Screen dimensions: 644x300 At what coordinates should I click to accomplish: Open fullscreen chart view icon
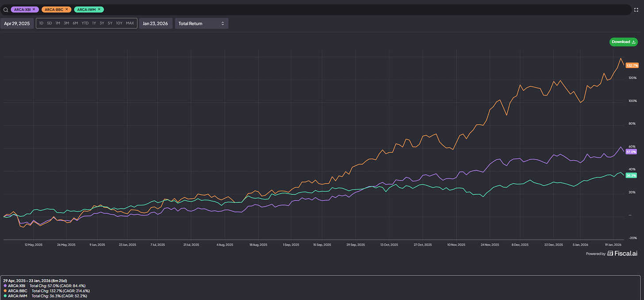point(636,9)
